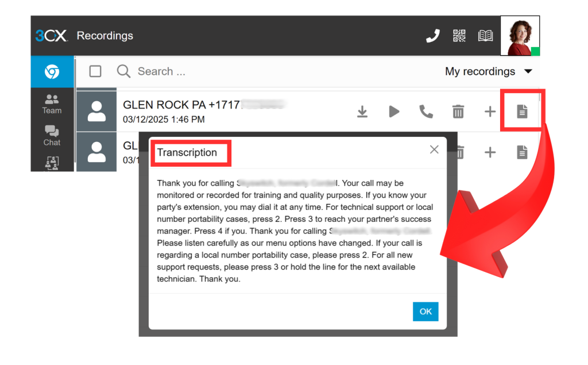588x365 pixels.
Task: Open the phonebook icon in header
Action: 486,36
